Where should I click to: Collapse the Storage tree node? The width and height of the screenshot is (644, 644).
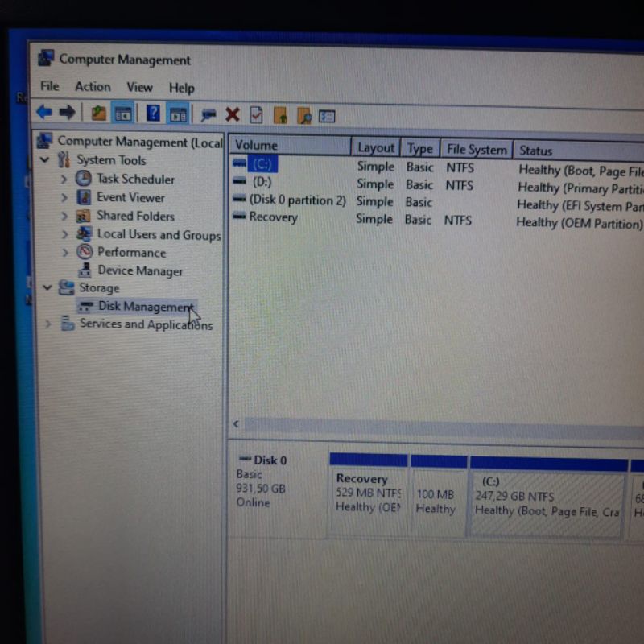(48, 287)
